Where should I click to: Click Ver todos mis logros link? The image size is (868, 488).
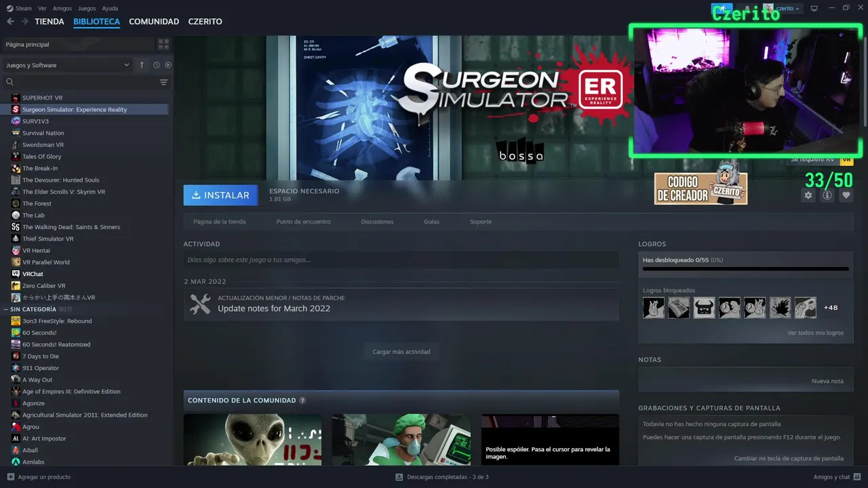tap(815, 333)
